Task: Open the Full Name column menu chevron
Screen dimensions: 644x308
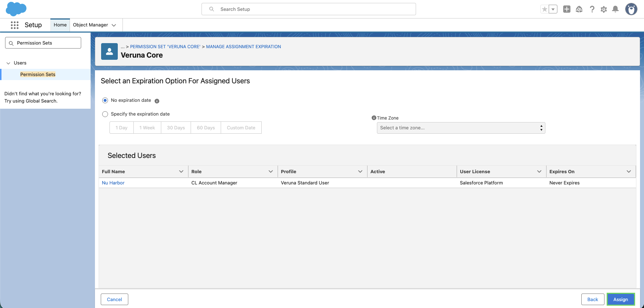Action: tap(181, 171)
